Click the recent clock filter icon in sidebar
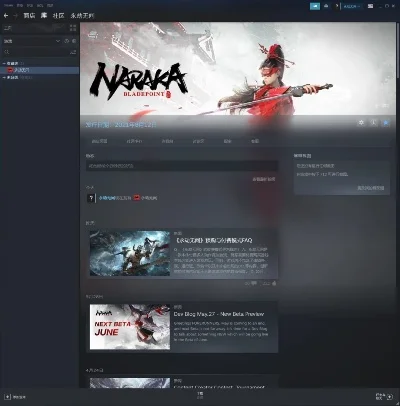400x406 pixels. click(x=66, y=41)
